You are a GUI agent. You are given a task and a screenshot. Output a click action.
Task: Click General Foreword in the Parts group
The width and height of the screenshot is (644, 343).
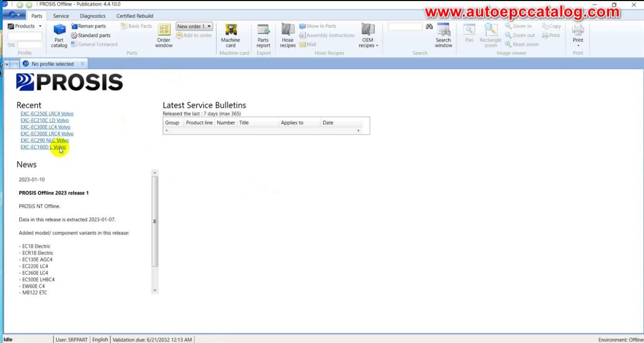tap(94, 44)
